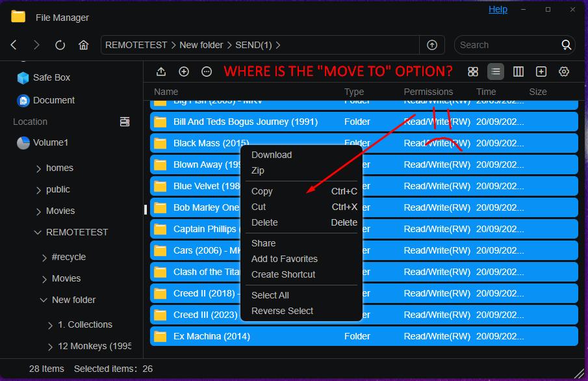This screenshot has height=381, width=588.
Task: Expand Movies under REMOTETEST
Action: click(x=44, y=279)
